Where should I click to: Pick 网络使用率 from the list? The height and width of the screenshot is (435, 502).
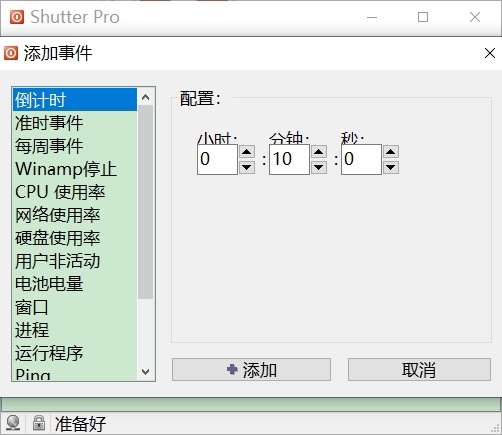click(75, 215)
